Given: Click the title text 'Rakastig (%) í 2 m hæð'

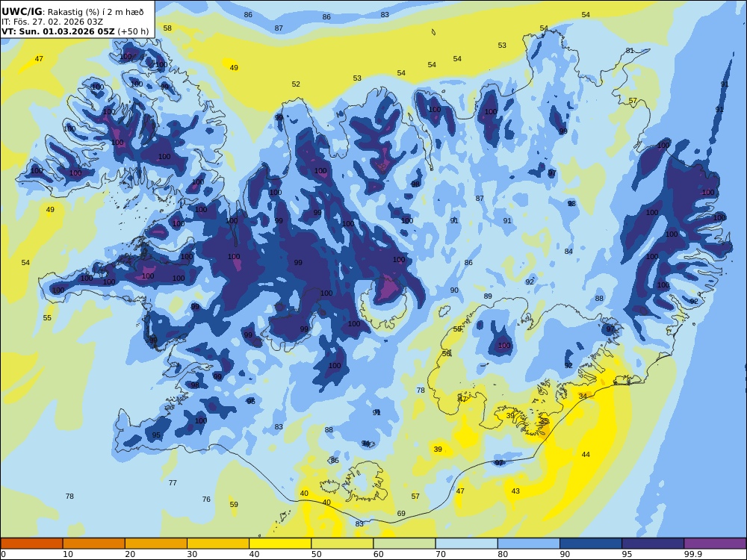Looking at the screenshot, I should [96, 12].
